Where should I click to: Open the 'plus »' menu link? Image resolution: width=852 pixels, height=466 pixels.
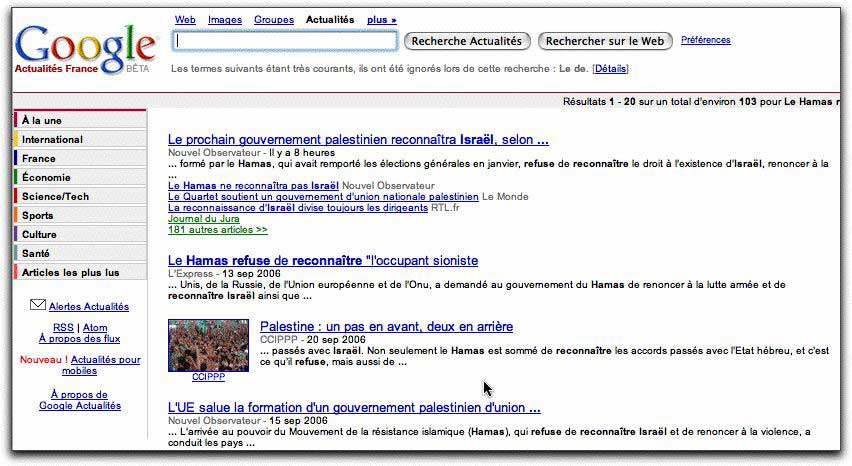point(381,20)
